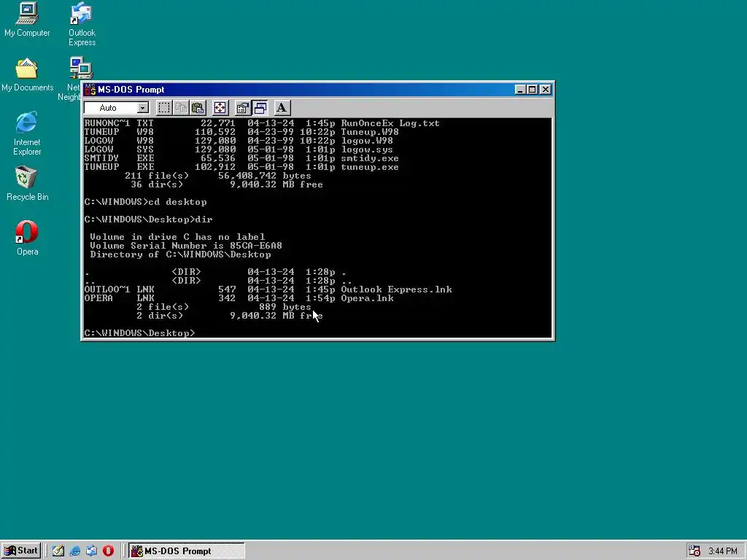The image size is (747, 560).
Task: Click the Copy button in MS-DOS toolbar
Action: tap(181, 108)
